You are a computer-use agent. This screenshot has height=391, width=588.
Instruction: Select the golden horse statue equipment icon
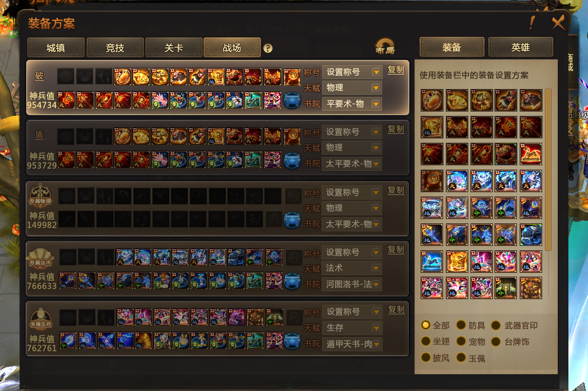530,154
